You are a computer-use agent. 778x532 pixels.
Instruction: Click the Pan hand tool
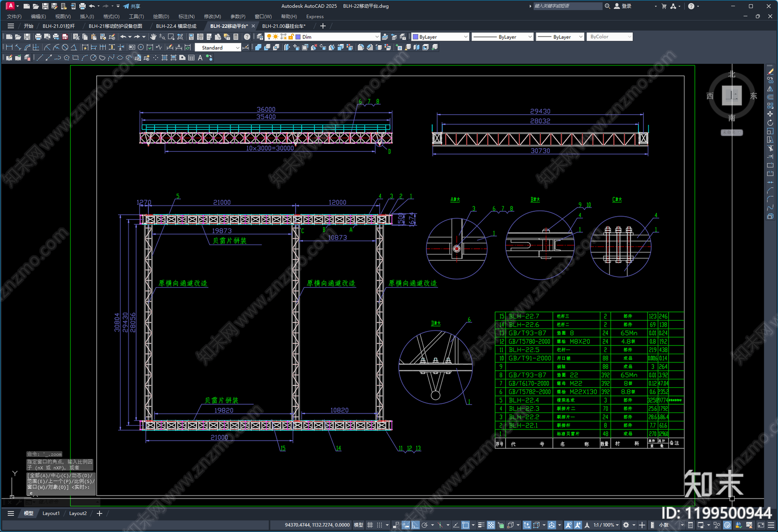(x=154, y=37)
